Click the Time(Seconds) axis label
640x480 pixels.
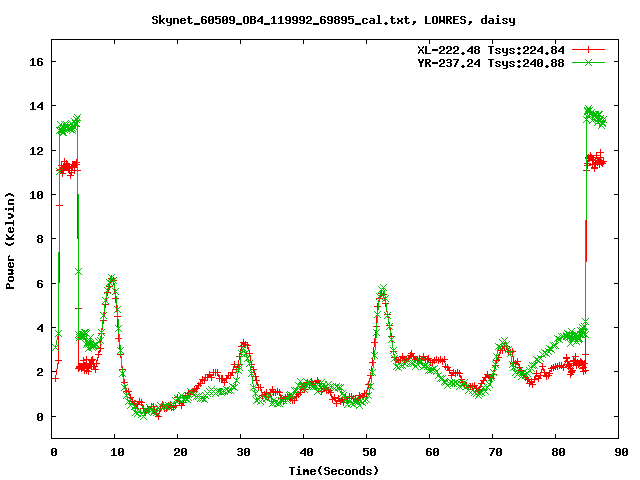click(333, 471)
